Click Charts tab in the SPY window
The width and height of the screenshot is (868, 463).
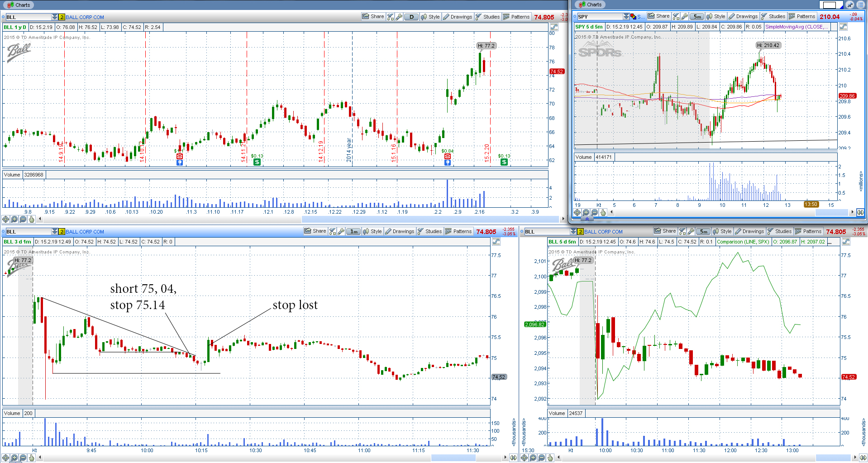590,5
